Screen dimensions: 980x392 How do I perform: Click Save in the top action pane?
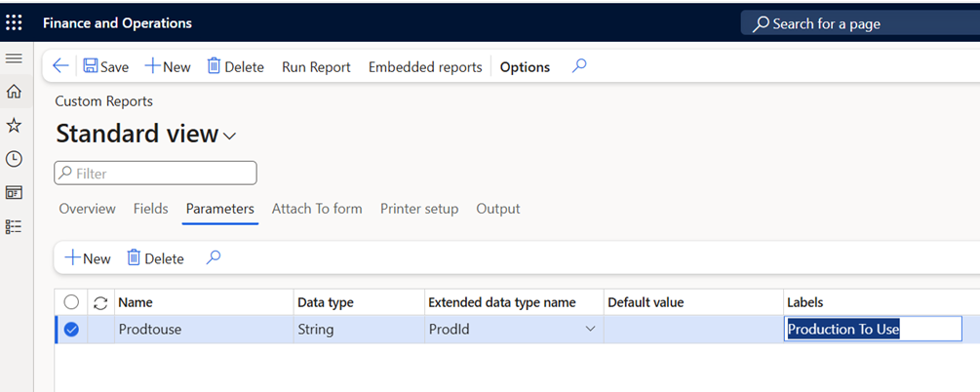pos(105,67)
